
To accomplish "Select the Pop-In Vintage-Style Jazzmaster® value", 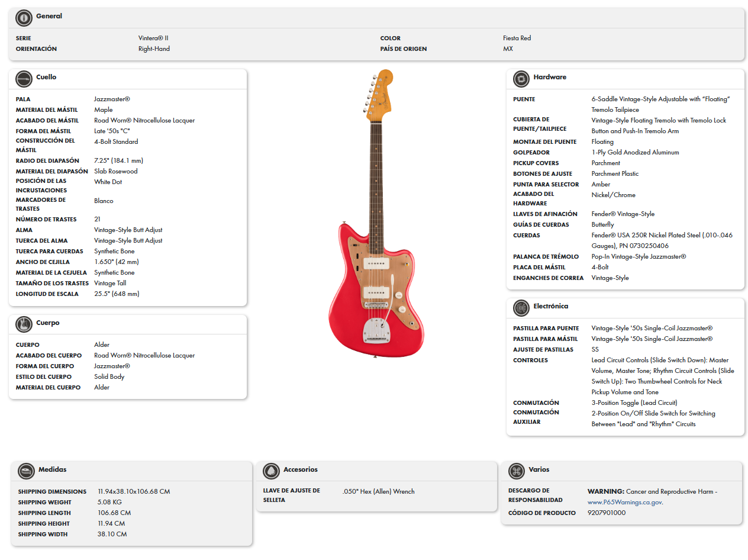I will pyautogui.click(x=639, y=256).
